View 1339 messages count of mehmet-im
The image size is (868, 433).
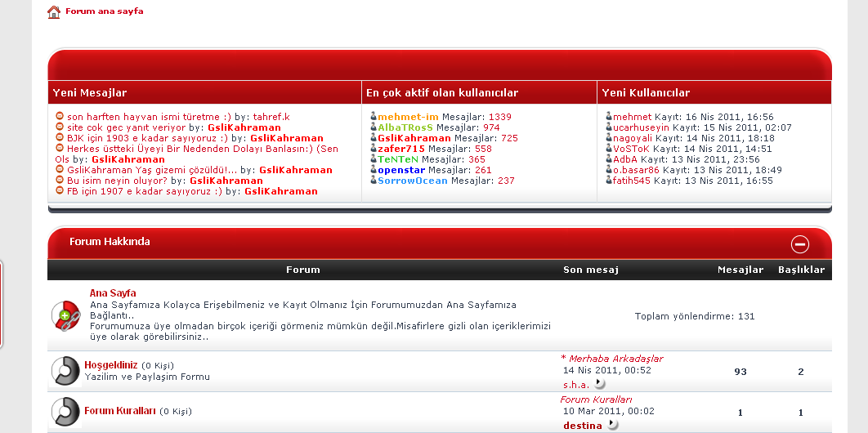500,117
